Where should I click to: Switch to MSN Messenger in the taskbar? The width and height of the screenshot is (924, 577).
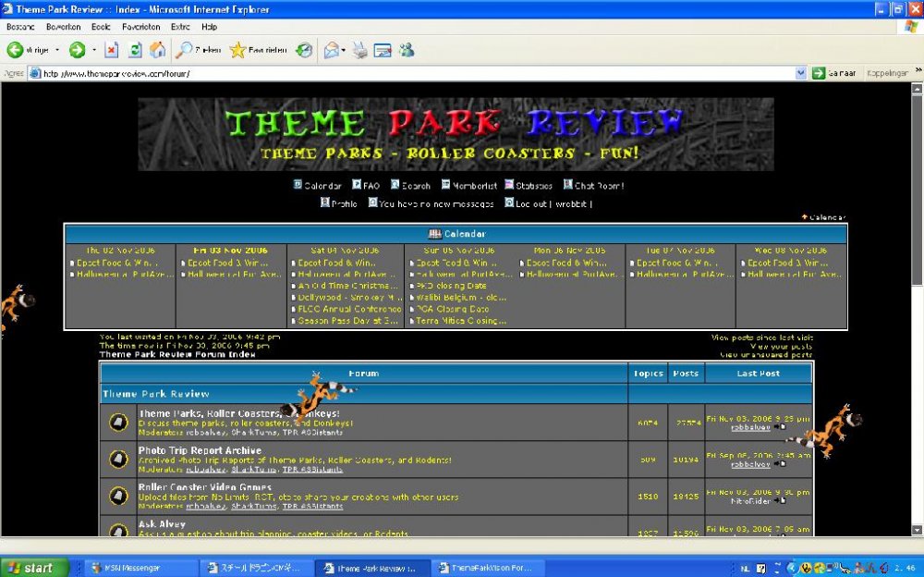pos(139,568)
